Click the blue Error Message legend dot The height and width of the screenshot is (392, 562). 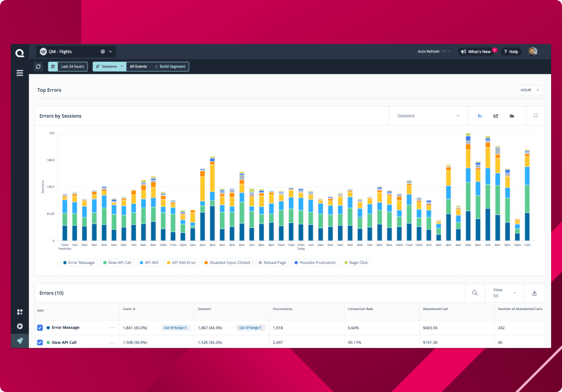click(65, 262)
